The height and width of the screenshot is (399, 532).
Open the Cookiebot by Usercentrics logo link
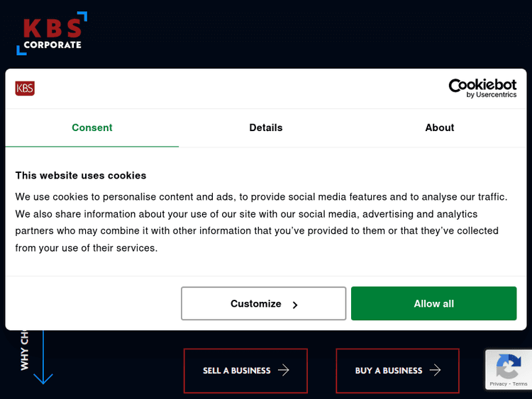pyautogui.click(x=482, y=89)
